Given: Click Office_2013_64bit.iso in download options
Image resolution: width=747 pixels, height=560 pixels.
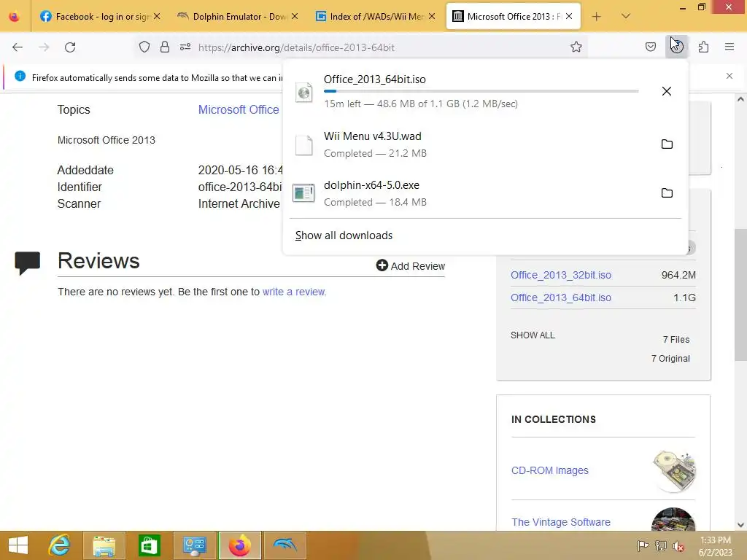Looking at the screenshot, I should (561, 297).
